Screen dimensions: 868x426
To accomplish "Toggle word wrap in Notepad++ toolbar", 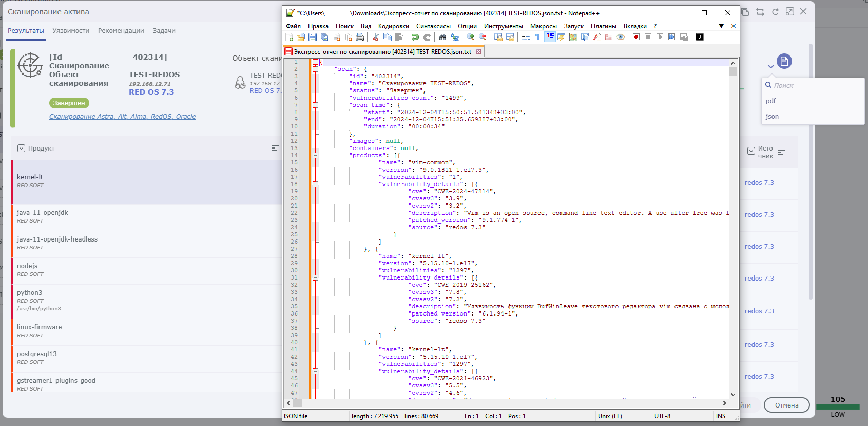I will [x=526, y=37].
